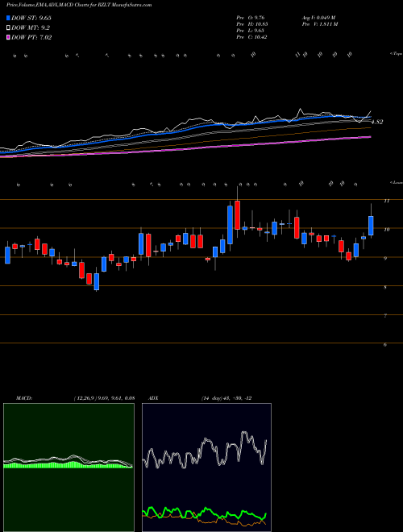This screenshot has width=403, height=532.
Task: Click the 'Pre C: 10.42' value
Action: (x=251, y=37)
